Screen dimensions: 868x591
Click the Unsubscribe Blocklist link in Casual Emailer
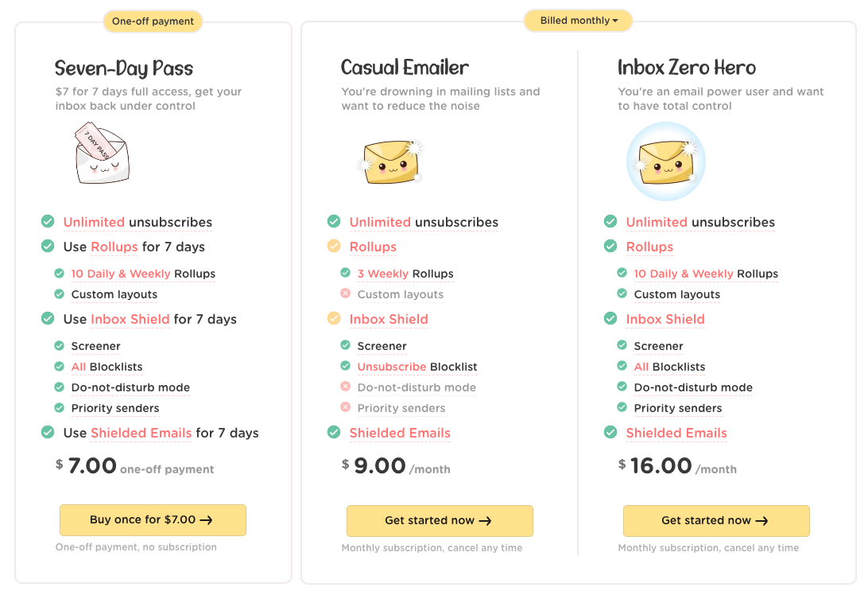coord(392,367)
